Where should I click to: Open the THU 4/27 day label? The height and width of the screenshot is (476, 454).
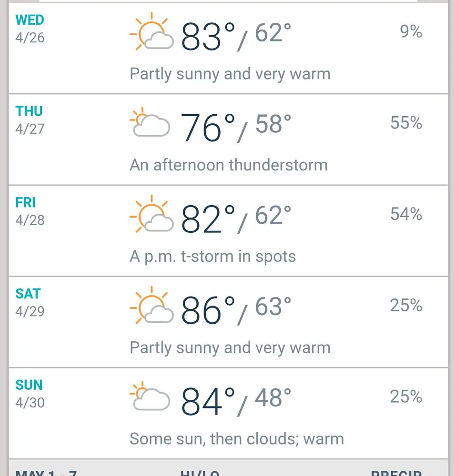pyautogui.click(x=30, y=120)
